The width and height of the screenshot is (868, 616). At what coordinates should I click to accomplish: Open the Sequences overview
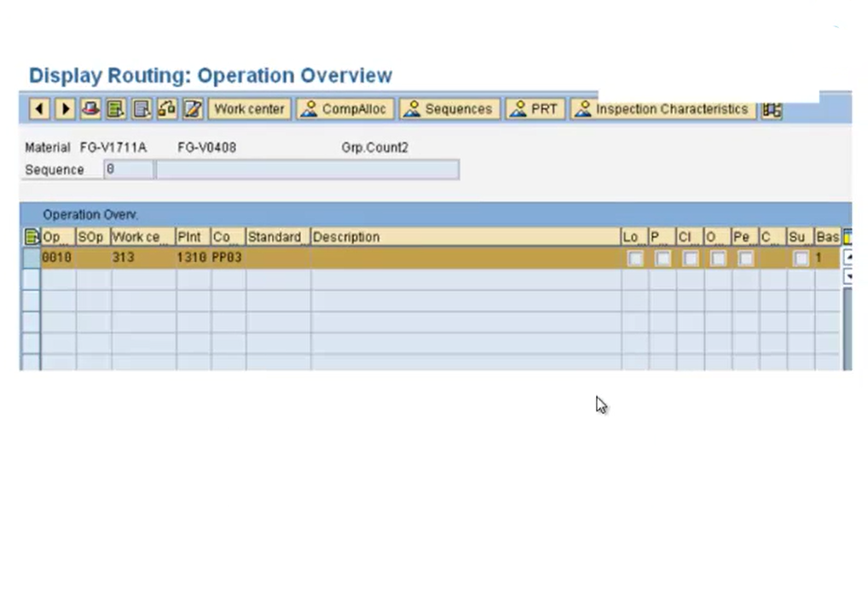[449, 109]
